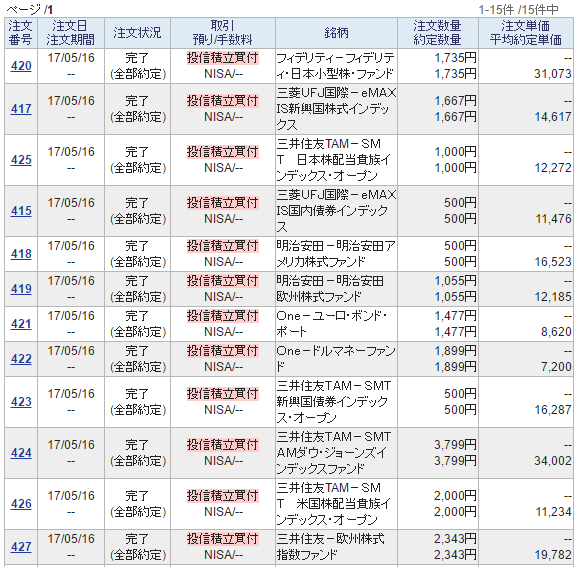Click average price 7,200 in row 422
579x567 pixels.
(556, 367)
